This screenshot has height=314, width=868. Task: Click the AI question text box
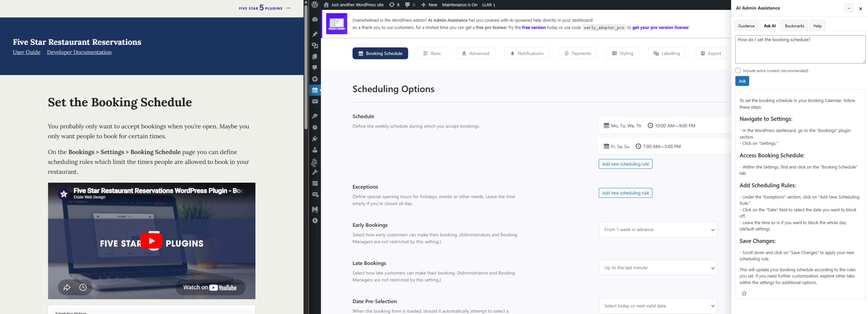point(800,49)
